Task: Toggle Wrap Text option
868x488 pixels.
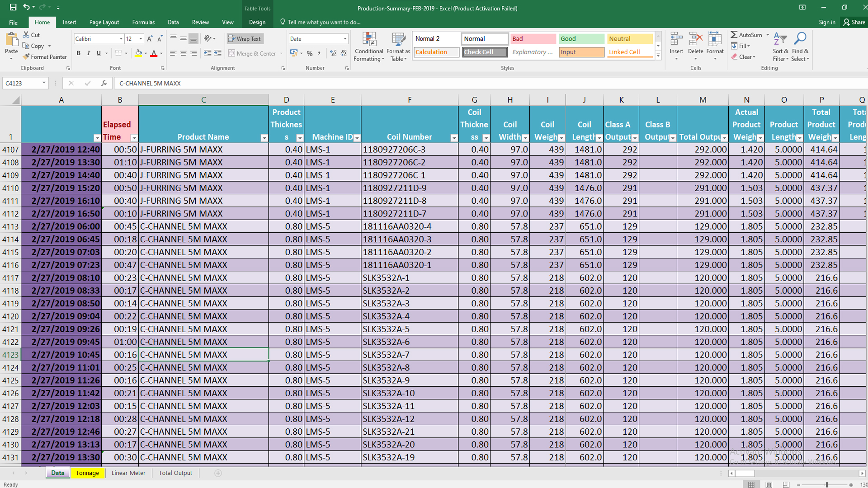Action: point(245,39)
